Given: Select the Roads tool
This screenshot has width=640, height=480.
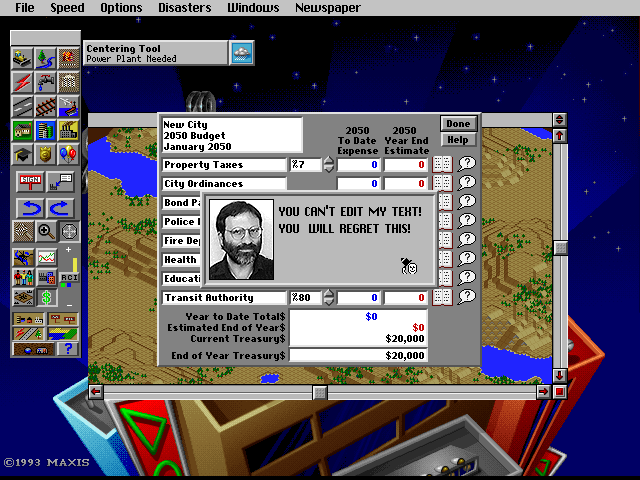Looking at the screenshot, I should [x=22, y=106].
